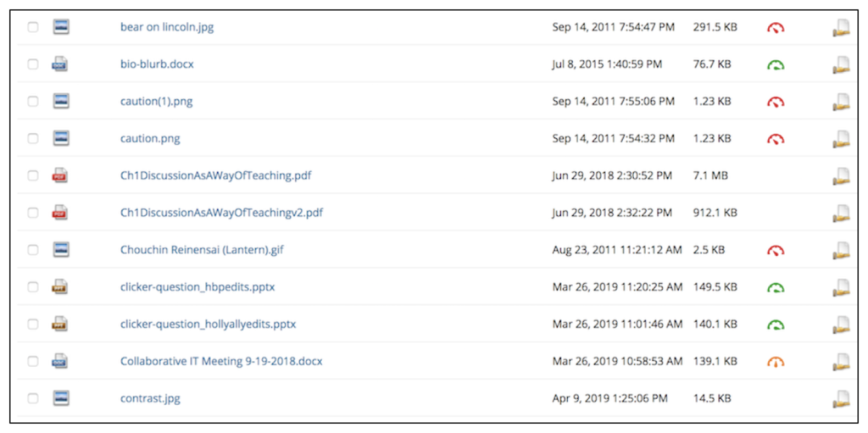Screen dimensions: 868x433
Task: Click image file icon beside contrast.jpg
Action: 61,398
